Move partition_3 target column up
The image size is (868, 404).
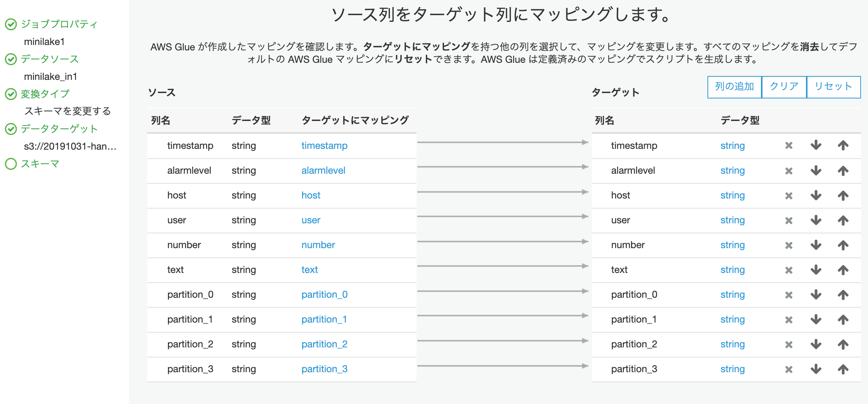(x=843, y=369)
